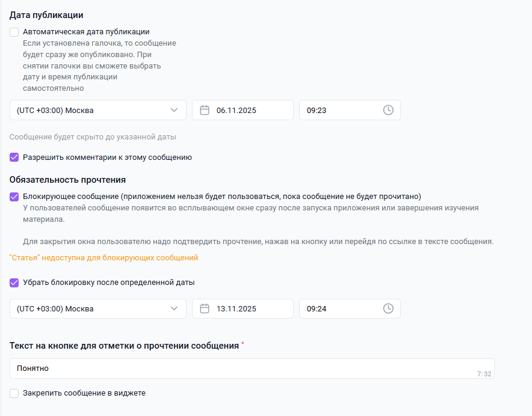Click the chevron arrow of the publication timezone selector
Image resolution: width=532 pixels, height=416 pixels.
point(175,110)
